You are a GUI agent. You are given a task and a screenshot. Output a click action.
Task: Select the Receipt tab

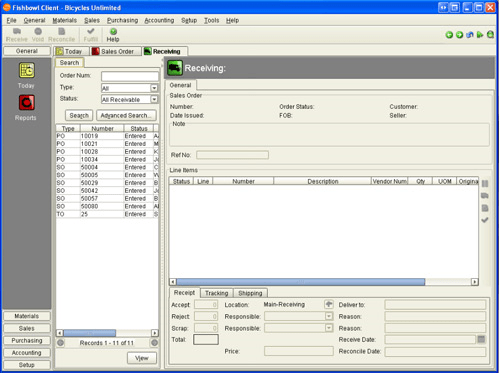click(184, 292)
